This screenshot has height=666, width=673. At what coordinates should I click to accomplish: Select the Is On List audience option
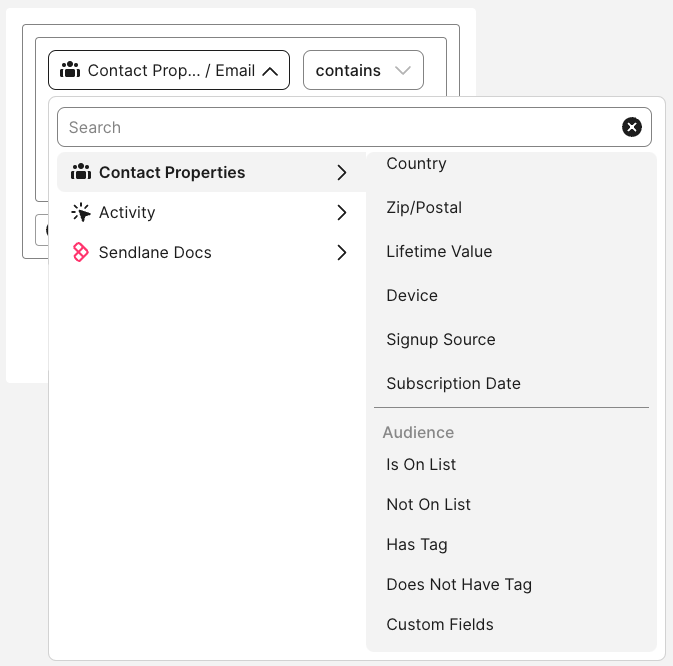pos(421,465)
